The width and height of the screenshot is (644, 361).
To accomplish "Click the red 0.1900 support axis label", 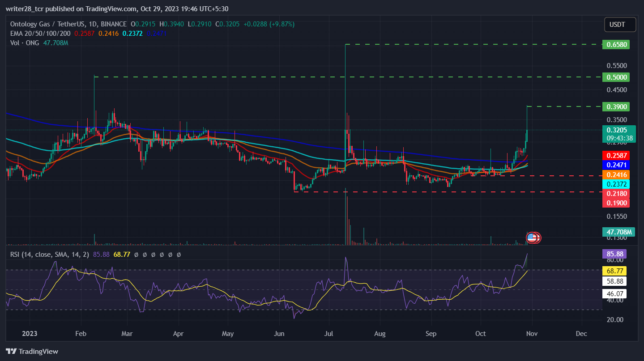I will 616,203.
